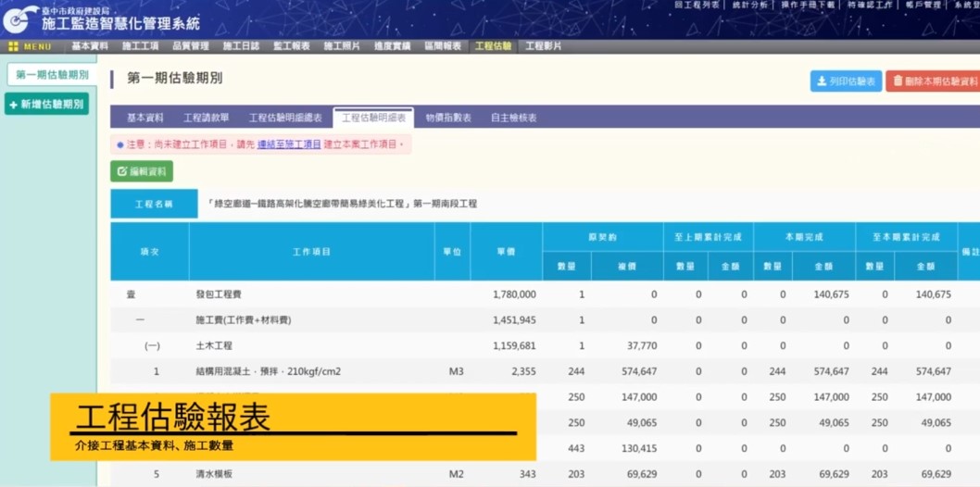
Task: Open 施工日誌 in the main menu bar
Action: [241, 46]
